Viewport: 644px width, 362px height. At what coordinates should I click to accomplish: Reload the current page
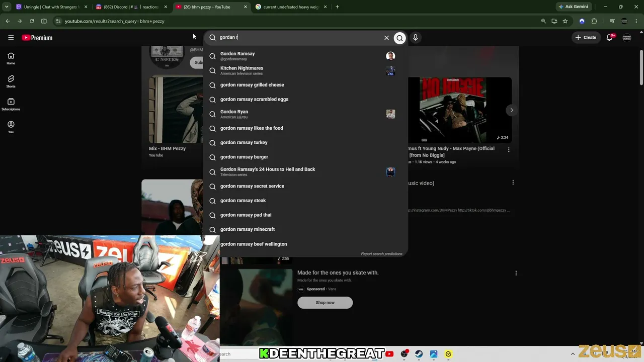[x=32, y=21]
